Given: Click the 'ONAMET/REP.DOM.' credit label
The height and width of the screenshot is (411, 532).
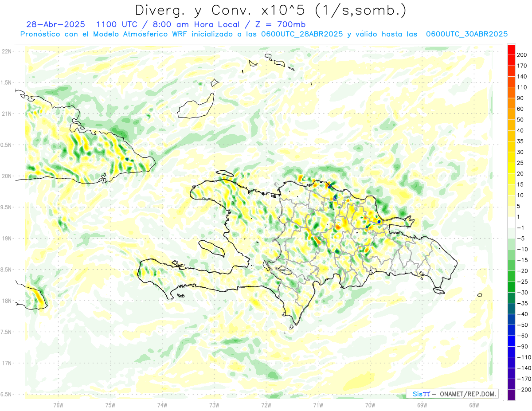Looking at the screenshot, I should point(468,394).
